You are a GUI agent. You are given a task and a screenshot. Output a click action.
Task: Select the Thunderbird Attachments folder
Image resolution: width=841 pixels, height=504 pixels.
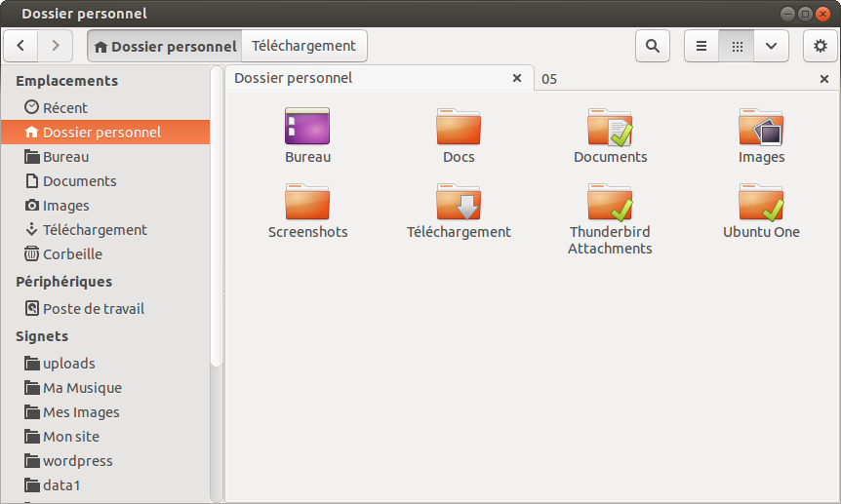pyautogui.click(x=610, y=218)
